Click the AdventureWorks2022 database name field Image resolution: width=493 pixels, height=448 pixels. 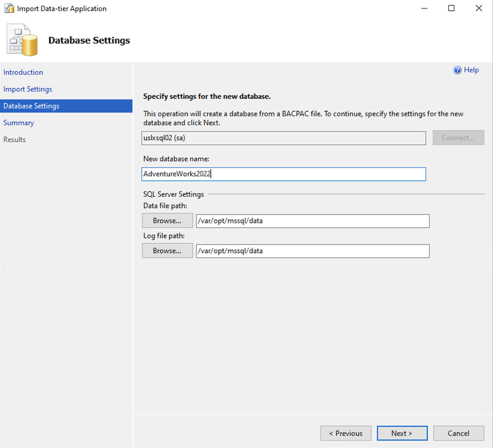[283, 174]
